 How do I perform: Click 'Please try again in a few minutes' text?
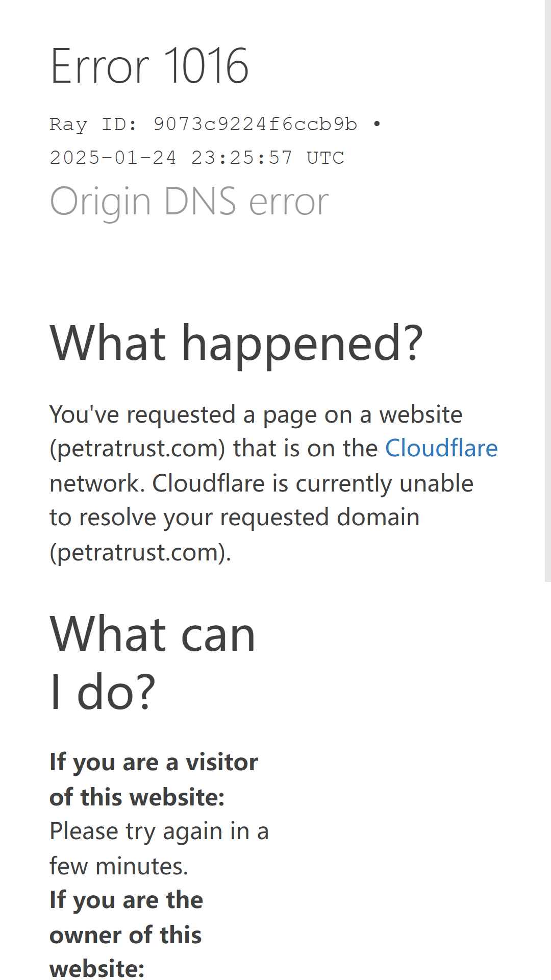(x=159, y=849)
